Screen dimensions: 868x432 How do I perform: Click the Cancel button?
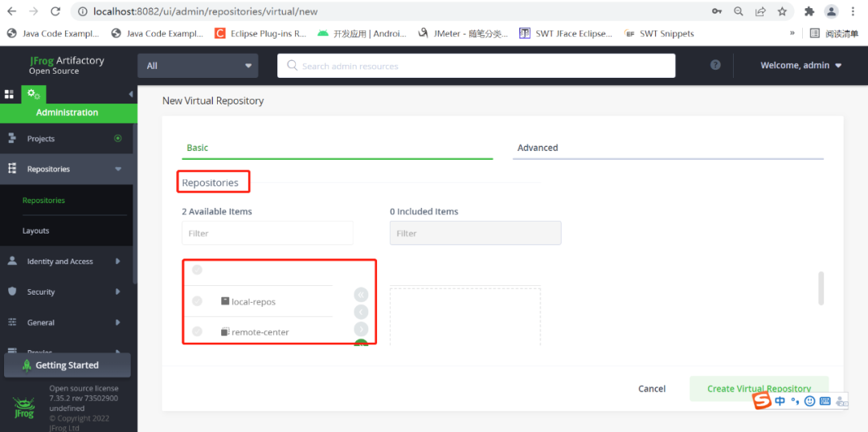(x=652, y=389)
